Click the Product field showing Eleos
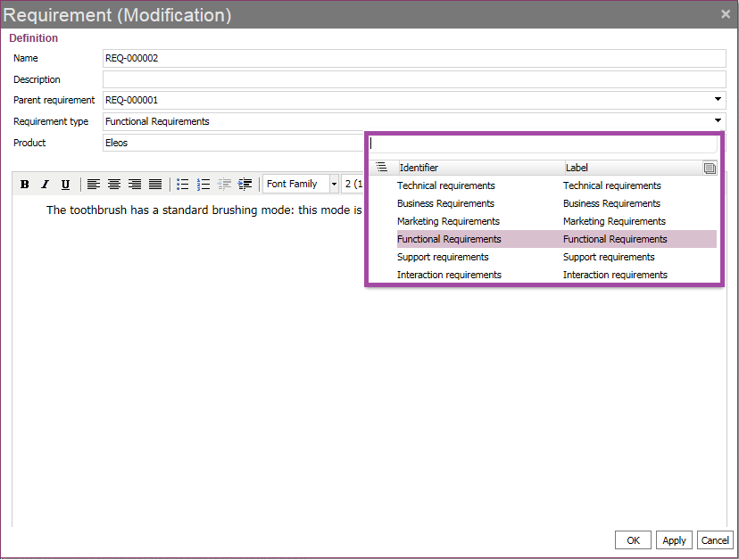Image resolution: width=739 pixels, height=560 pixels. [234, 143]
